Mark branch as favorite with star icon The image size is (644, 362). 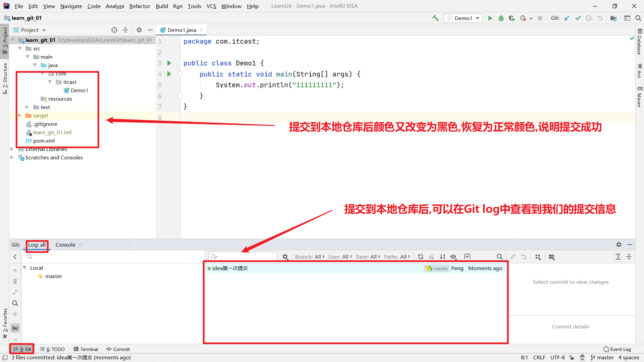[15, 314]
